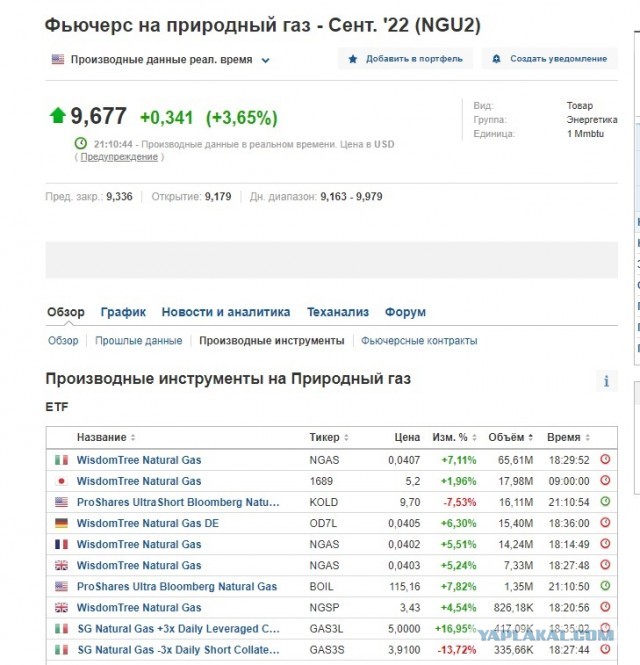
Task: Click the info icon beside Производные инструменты heading
Action: [606, 381]
